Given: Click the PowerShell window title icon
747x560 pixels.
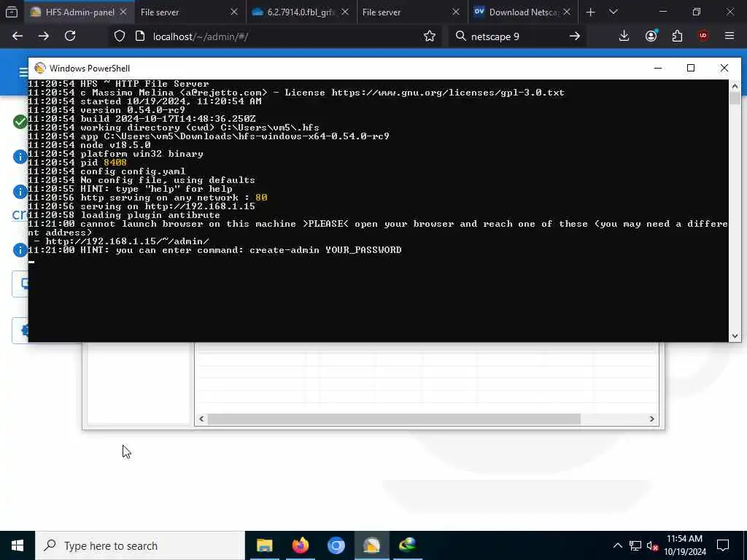Looking at the screenshot, I should point(40,68).
